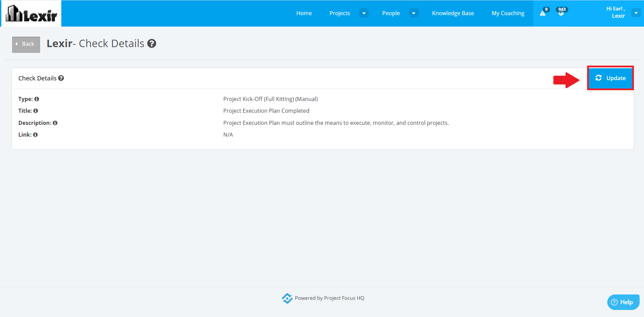Click Powered by Project Focus HQ link

[x=329, y=298]
